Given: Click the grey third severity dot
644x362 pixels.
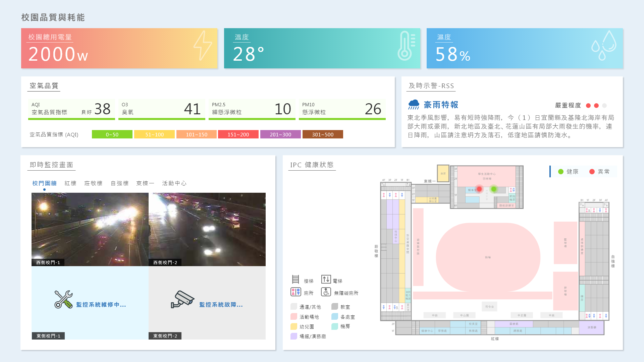Looking at the screenshot, I should coord(604,106).
